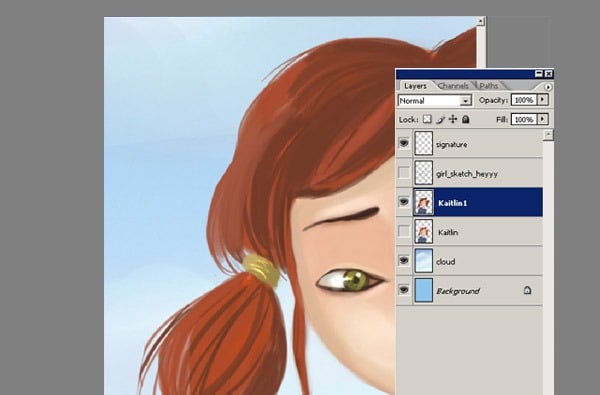Click the Opacity value field
The width and height of the screenshot is (600, 395).
point(524,100)
